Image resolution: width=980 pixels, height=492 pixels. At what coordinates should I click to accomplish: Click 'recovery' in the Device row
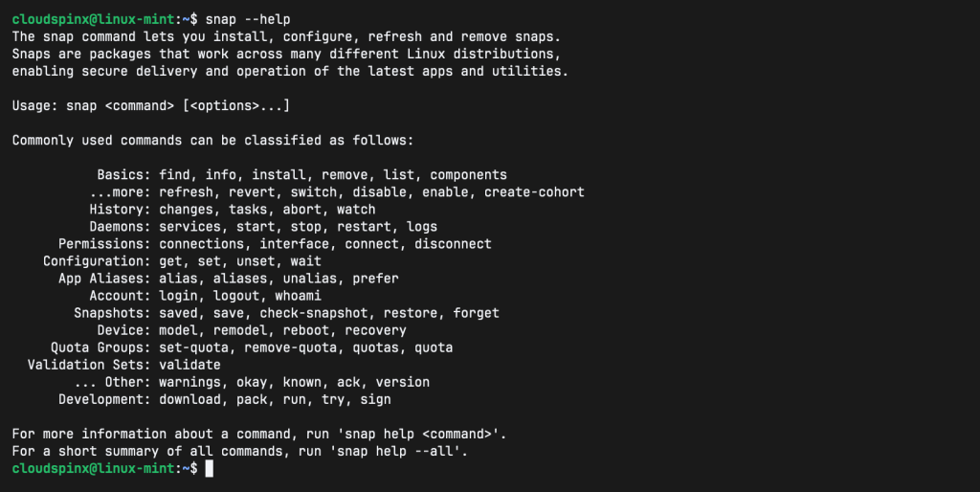375,330
